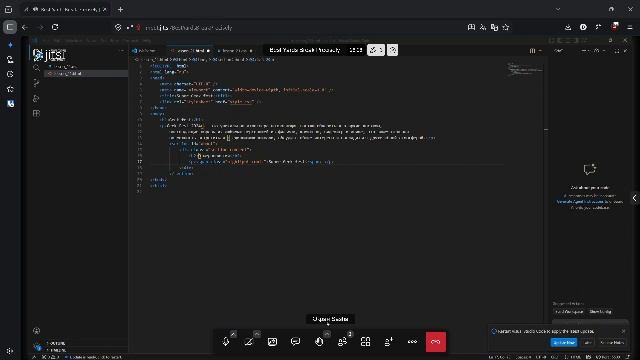The width and height of the screenshot is (640, 360).
Task: Open reader view icon in address bar
Action: (471, 27)
